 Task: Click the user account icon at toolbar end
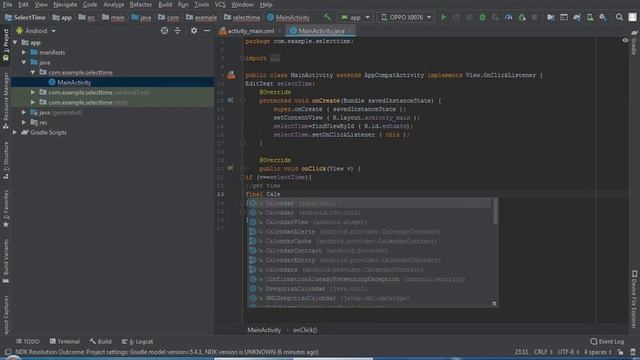click(632, 17)
